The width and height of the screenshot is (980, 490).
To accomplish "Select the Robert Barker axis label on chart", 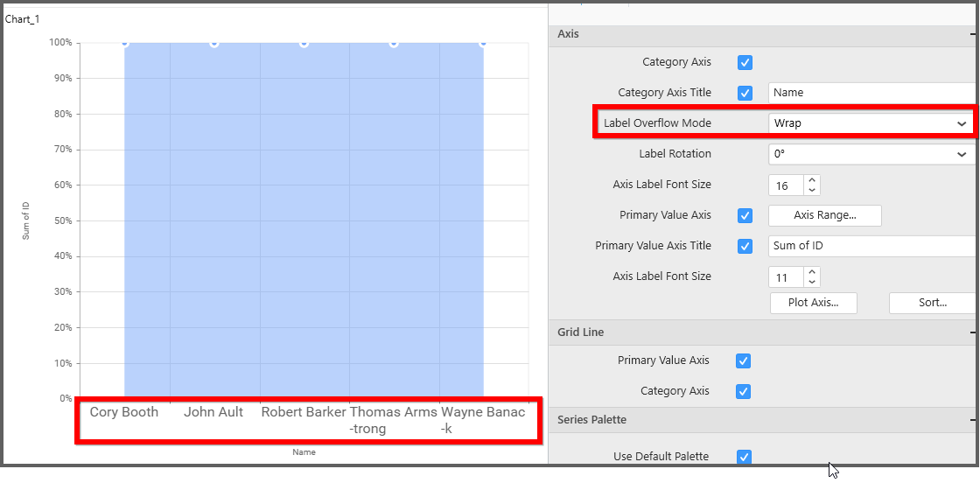I will tap(304, 412).
